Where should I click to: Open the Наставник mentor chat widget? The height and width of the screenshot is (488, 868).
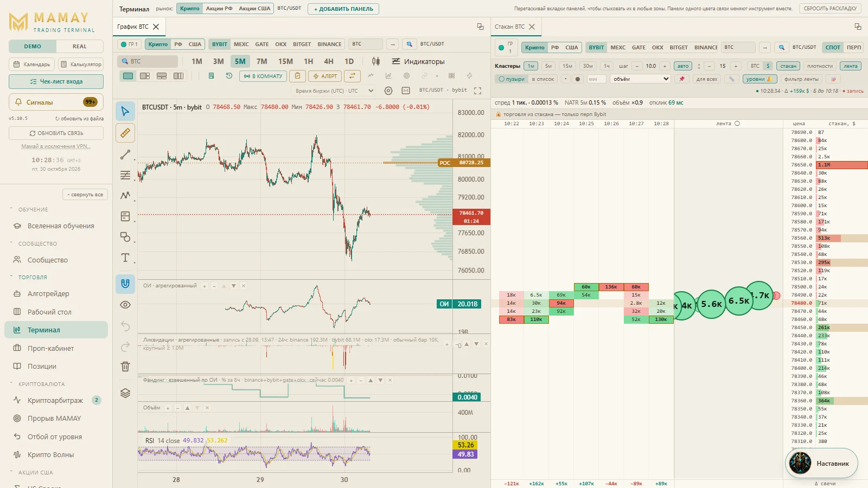coord(821,463)
